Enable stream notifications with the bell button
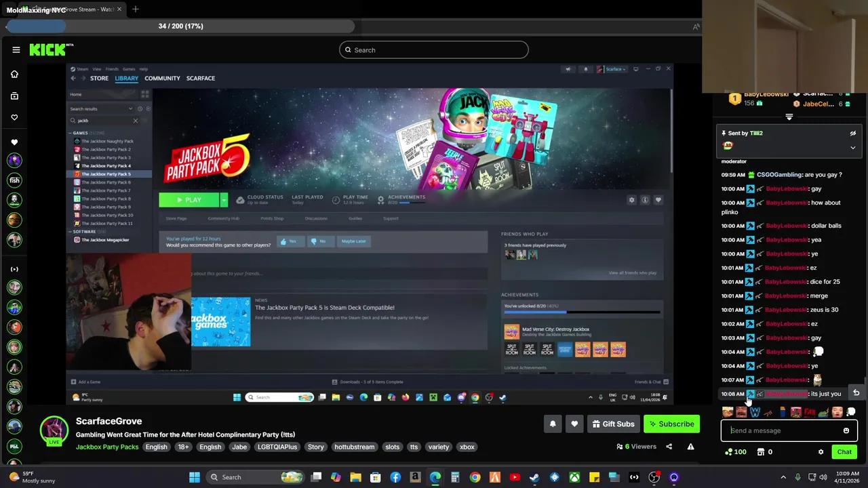Image resolution: width=868 pixels, height=488 pixels. [x=553, y=424]
